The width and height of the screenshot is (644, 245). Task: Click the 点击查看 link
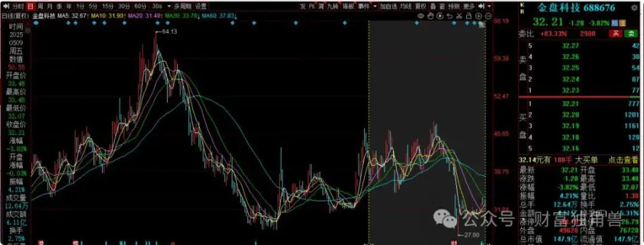[x=623, y=160]
